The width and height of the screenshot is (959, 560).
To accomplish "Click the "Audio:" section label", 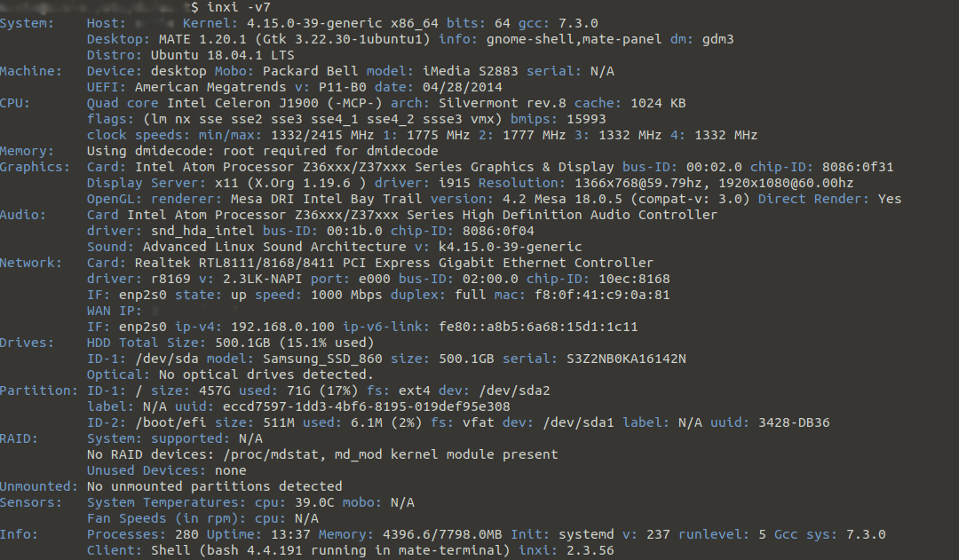I will click(23, 215).
